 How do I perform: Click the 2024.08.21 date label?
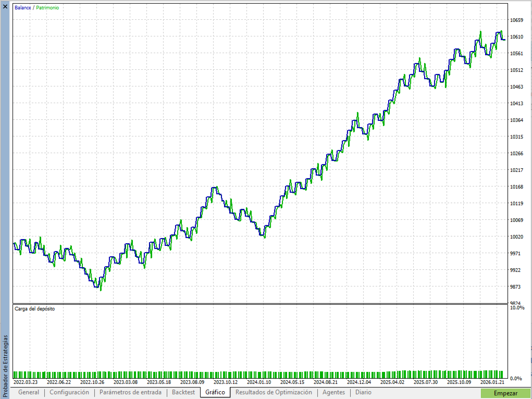point(325,382)
